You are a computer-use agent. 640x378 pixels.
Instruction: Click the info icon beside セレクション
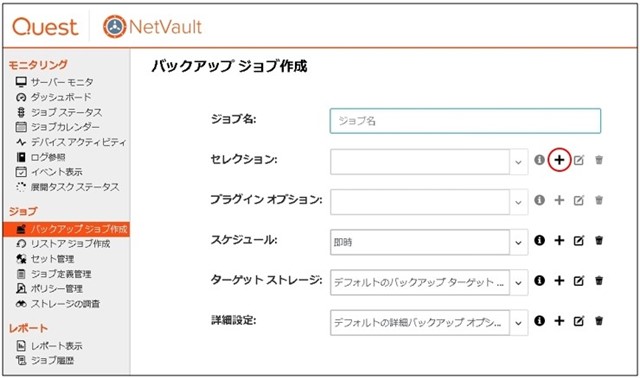pyautogui.click(x=540, y=160)
